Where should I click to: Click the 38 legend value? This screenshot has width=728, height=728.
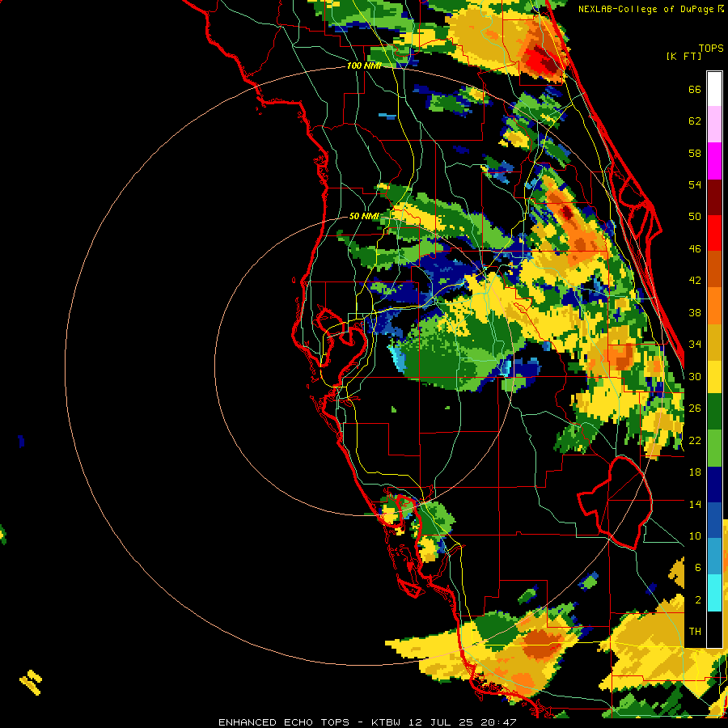[695, 313]
